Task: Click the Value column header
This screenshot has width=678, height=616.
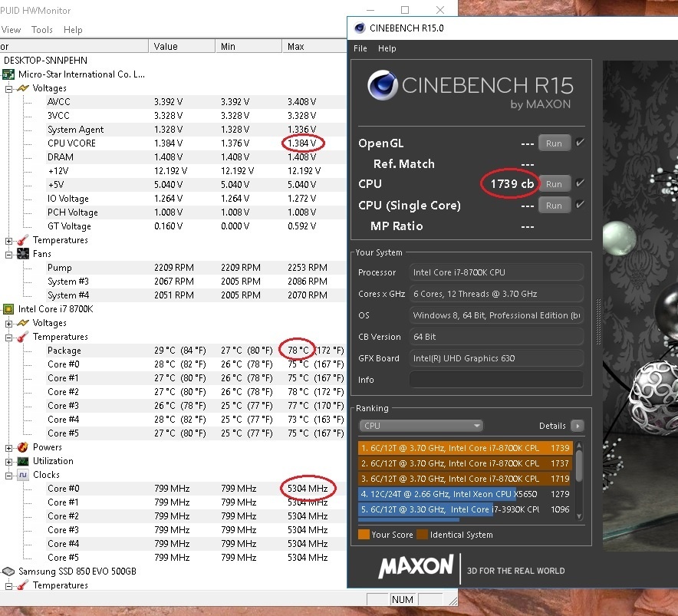Action: (182, 46)
